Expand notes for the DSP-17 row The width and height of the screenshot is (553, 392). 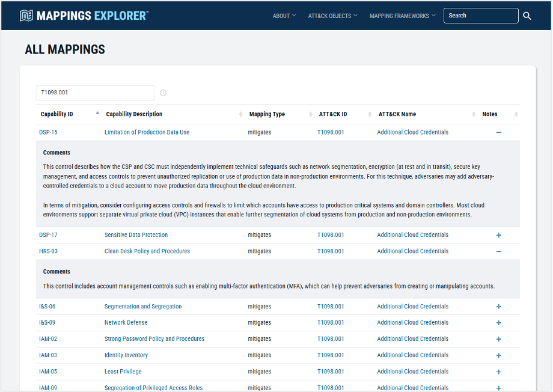[498, 235]
